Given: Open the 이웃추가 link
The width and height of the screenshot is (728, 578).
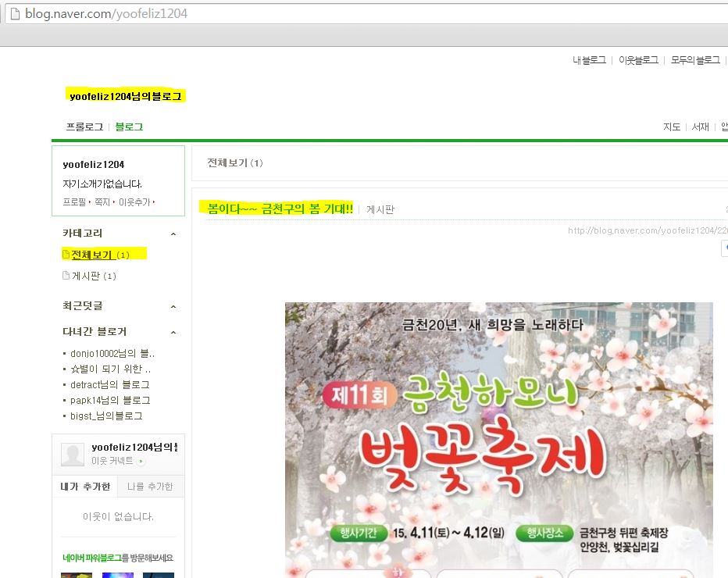Looking at the screenshot, I should [134, 202].
